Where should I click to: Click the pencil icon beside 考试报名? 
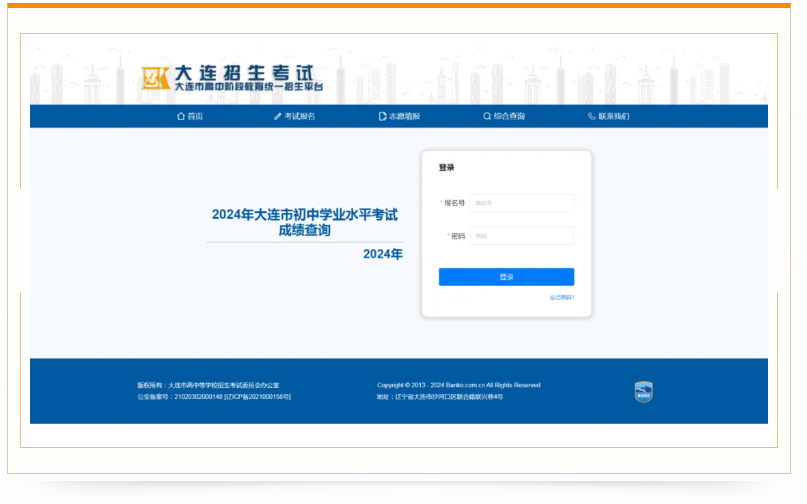278,117
